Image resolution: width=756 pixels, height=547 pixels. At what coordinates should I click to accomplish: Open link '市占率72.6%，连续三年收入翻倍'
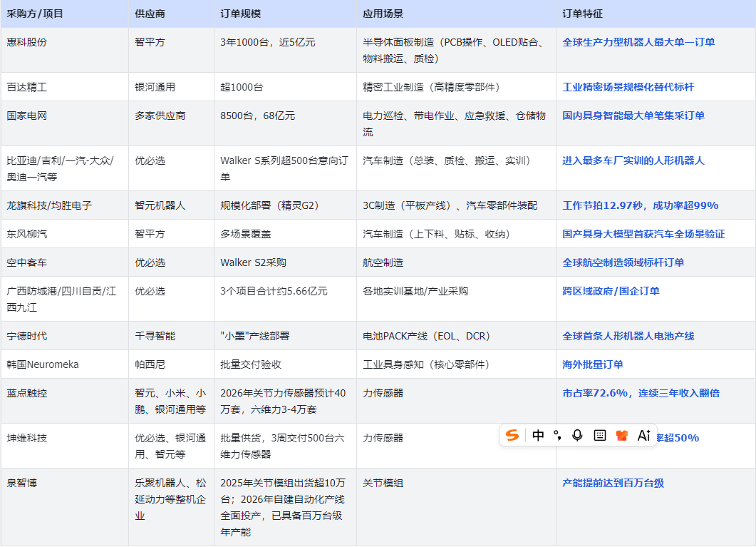[641, 393]
